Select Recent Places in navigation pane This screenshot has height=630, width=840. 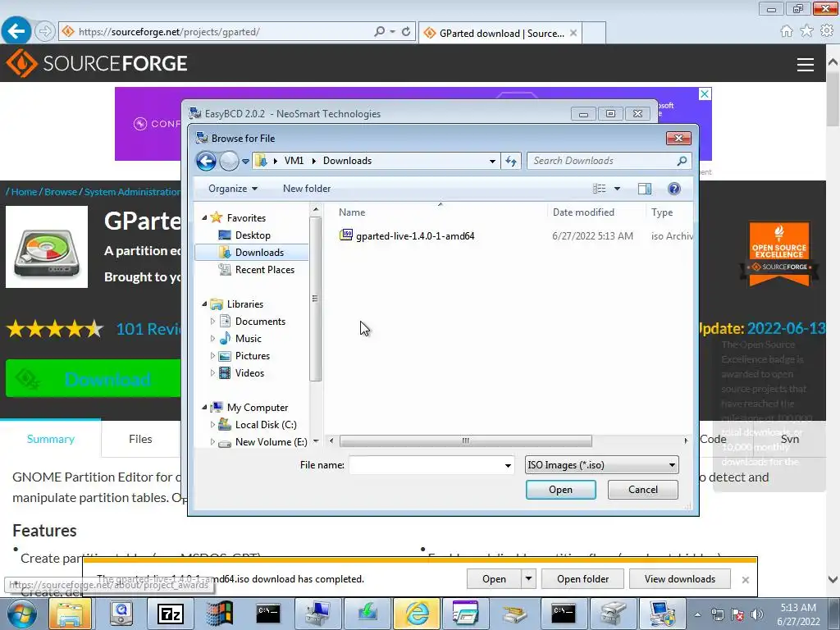tap(264, 269)
